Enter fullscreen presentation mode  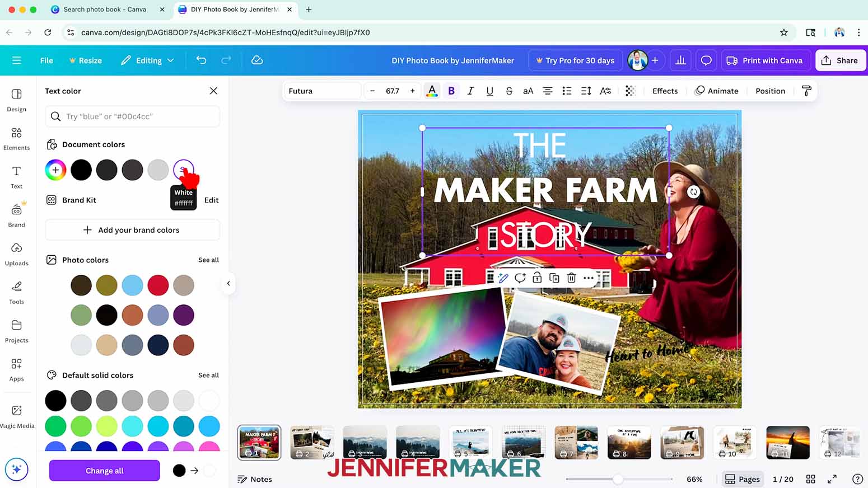tap(832, 479)
